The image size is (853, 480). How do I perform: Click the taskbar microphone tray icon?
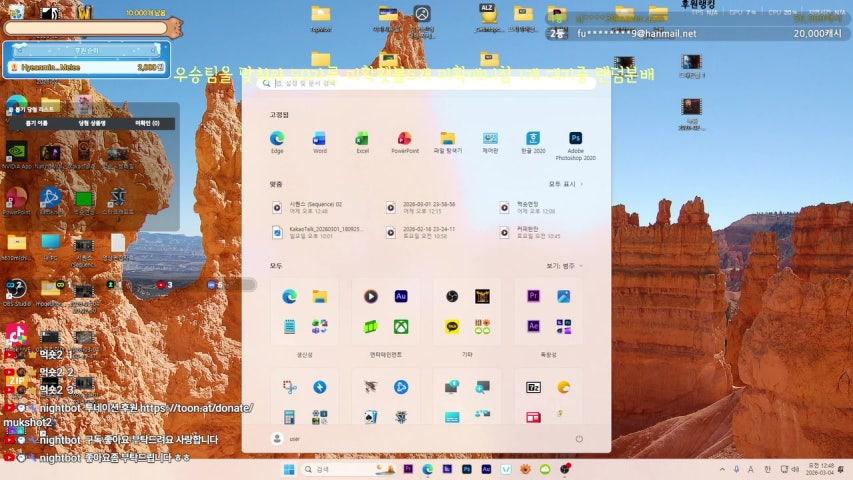[x=736, y=469]
